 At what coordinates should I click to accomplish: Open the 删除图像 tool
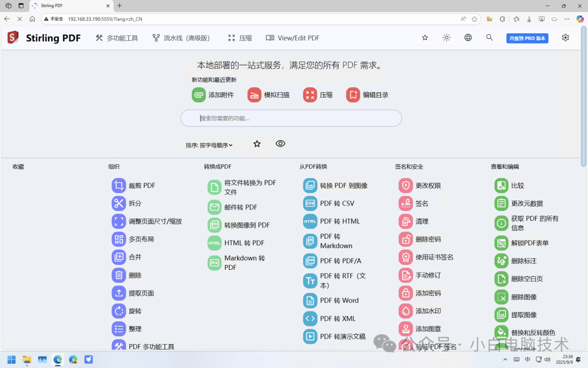(x=516, y=297)
